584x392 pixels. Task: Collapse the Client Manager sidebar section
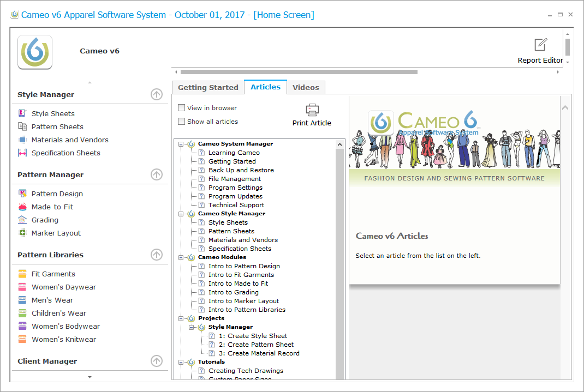tap(157, 361)
